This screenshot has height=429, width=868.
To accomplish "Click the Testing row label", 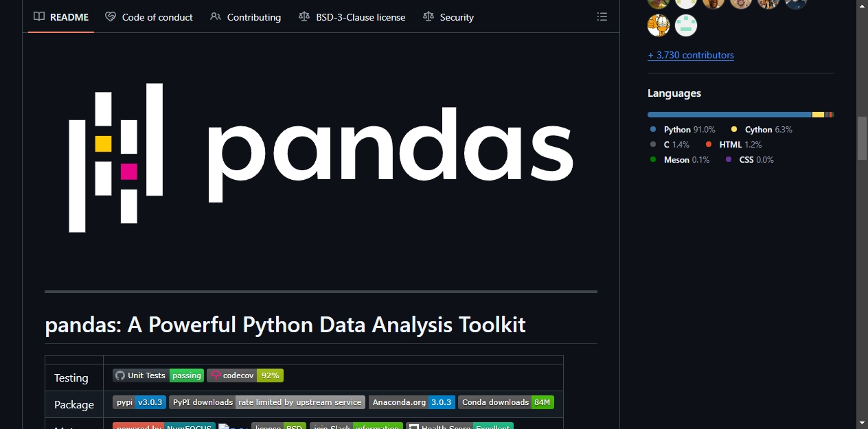I will click(x=71, y=378).
